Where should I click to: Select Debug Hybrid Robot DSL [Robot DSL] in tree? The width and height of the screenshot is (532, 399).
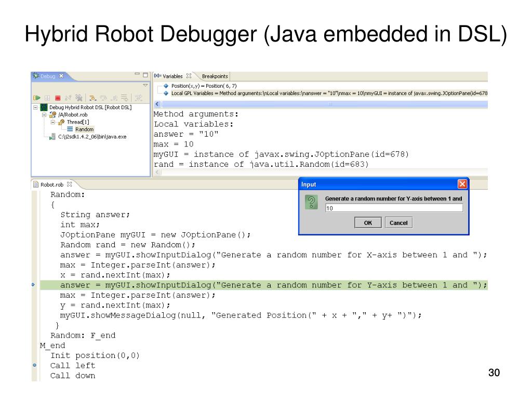pos(90,107)
